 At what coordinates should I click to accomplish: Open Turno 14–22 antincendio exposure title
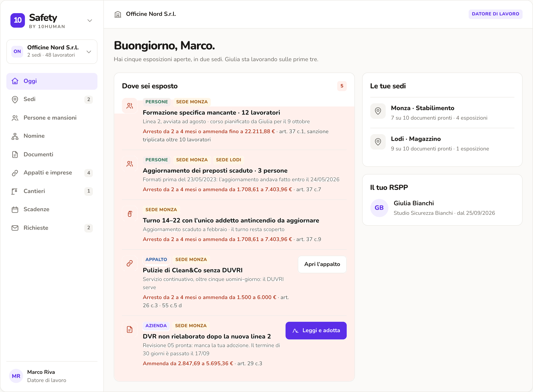[x=231, y=220]
